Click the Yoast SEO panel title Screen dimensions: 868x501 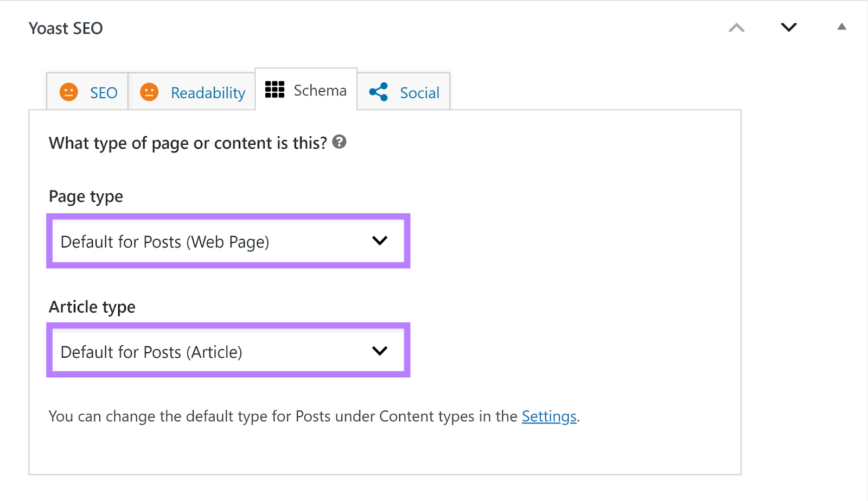[x=66, y=28]
